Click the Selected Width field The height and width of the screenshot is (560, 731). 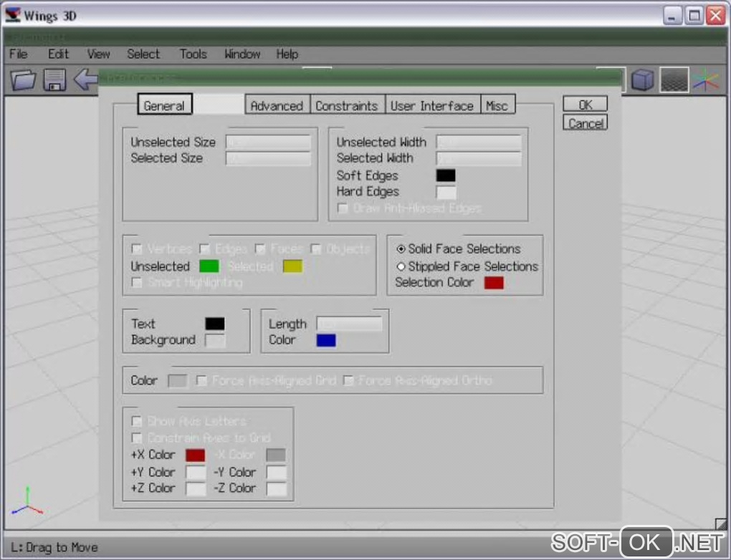click(479, 158)
